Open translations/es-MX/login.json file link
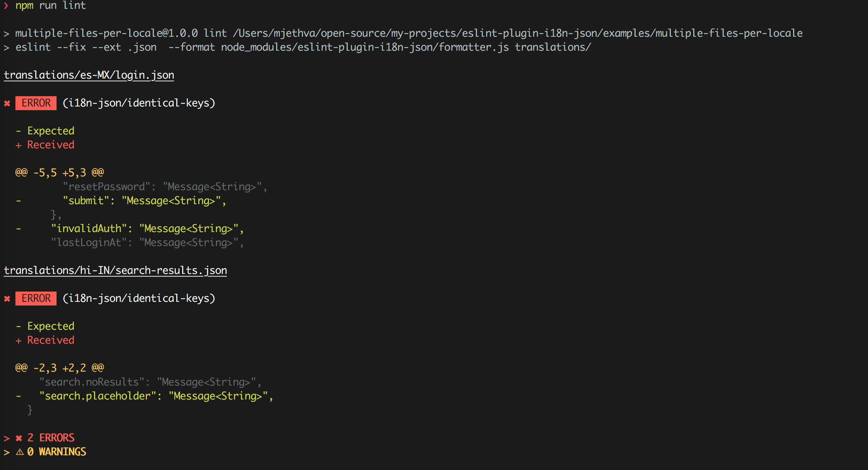Image resolution: width=868 pixels, height=470 pixels. click(89, 75)
